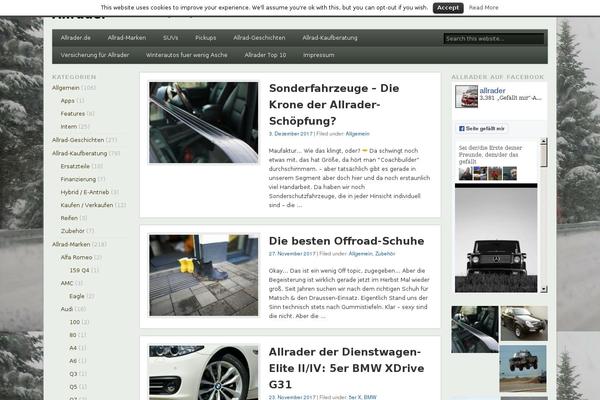The image size is (600, 400).
Task: Open the sidebar Zubehör category
Action: point(72,231)
